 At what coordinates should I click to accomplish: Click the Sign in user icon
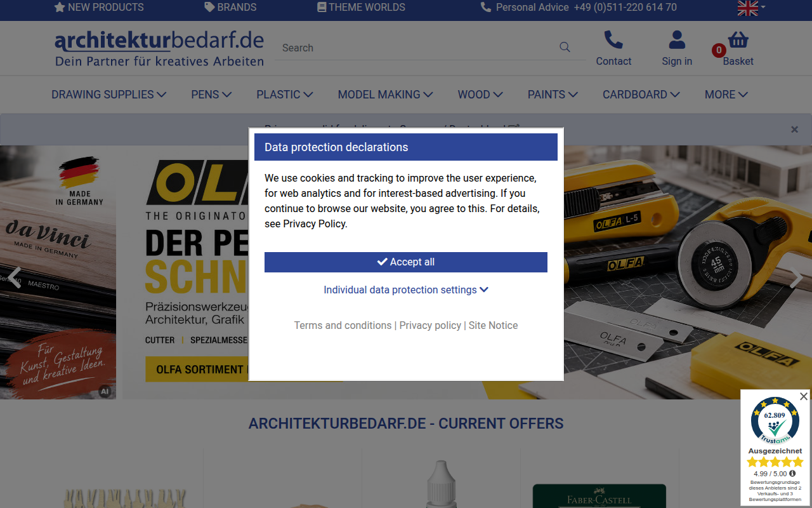click(677, 40)
